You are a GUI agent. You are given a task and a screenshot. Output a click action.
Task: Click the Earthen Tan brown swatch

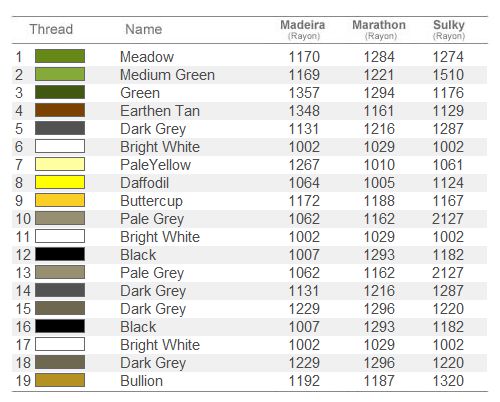coord(60,110)
